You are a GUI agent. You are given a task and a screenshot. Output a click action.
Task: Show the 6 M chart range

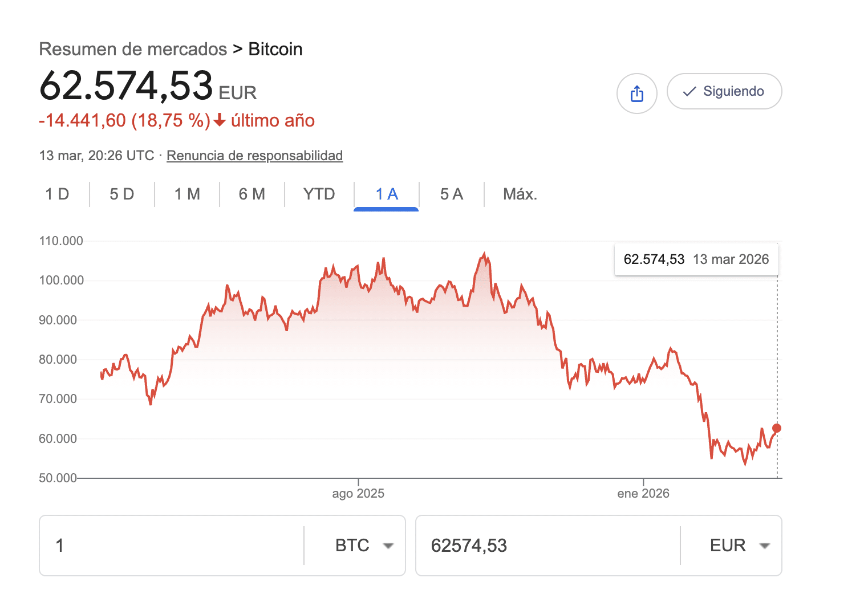pyautogui.click(x=252, y=194)
